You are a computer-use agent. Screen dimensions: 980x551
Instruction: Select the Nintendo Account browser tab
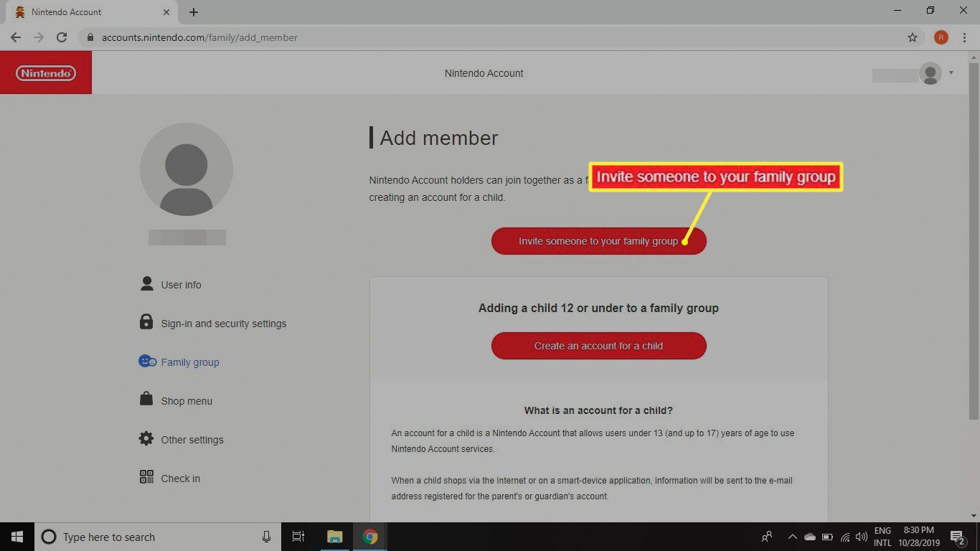click(x=92, y=12)
